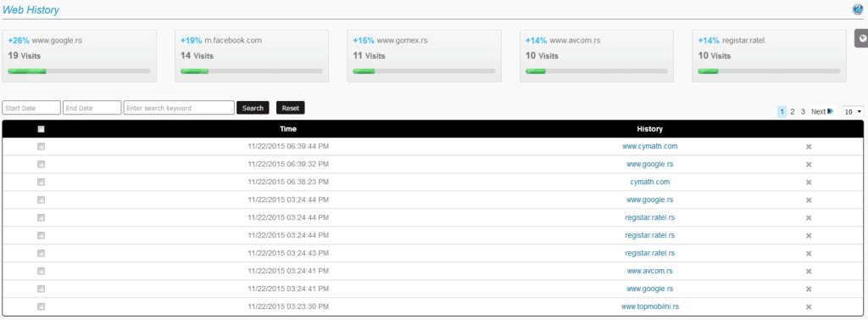The height and width of the screenshot is (320, 868).
Task: Go to page 2 of results
Action: pyautogui.click(x=793, y=111)
